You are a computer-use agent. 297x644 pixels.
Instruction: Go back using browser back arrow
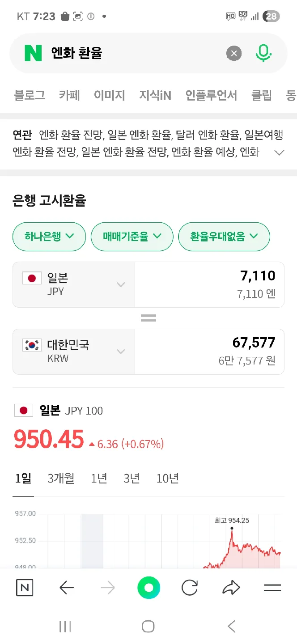(67, 588)
